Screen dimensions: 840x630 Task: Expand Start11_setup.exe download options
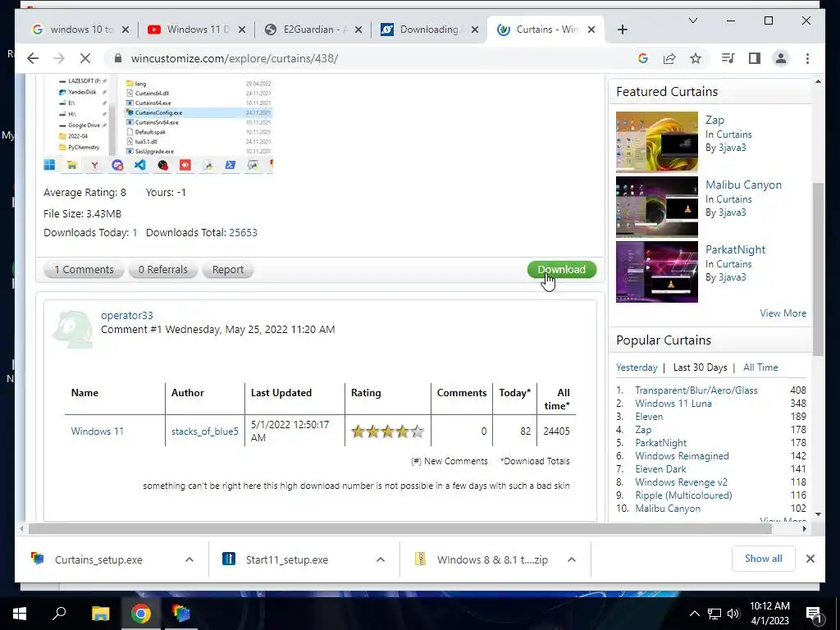pyautogui.click(x=381, y=559)
